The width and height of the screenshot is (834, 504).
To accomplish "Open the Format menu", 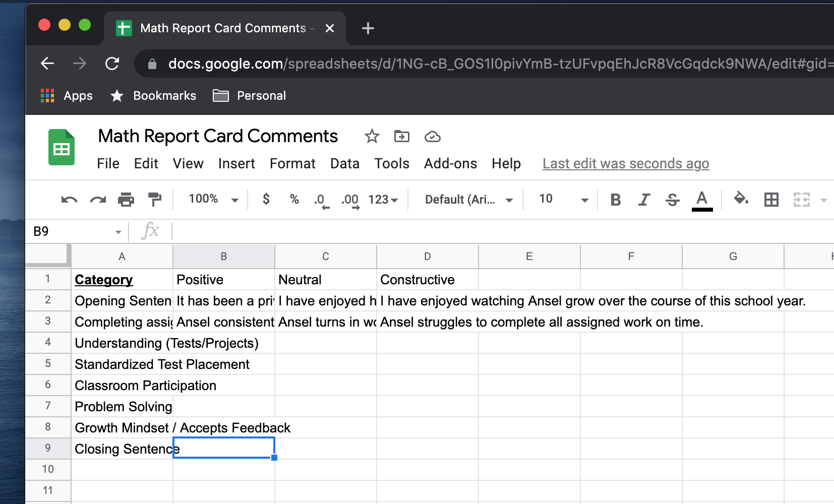I will pyautogui.click(x=292, y=163).
